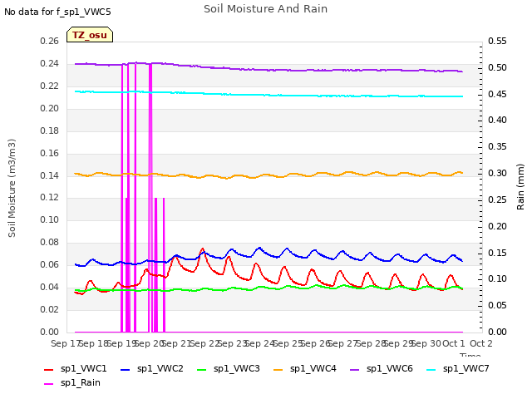Click the Rain (mm) axis label

tap(520, 187)
